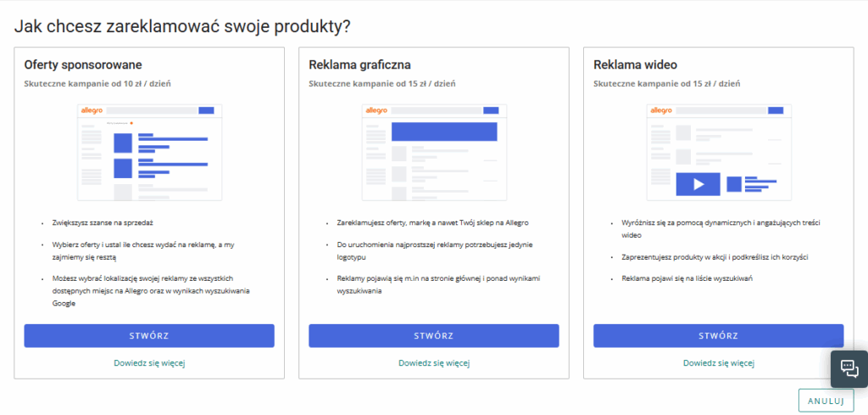Click the graphic ad preview thumbnail
The height and width of the screenshot is (415, 868).
[434, 152]
